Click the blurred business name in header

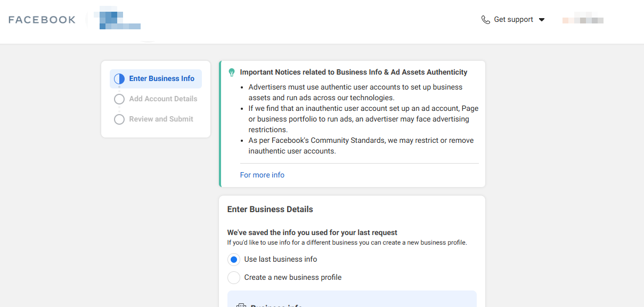tap(117, 19)
